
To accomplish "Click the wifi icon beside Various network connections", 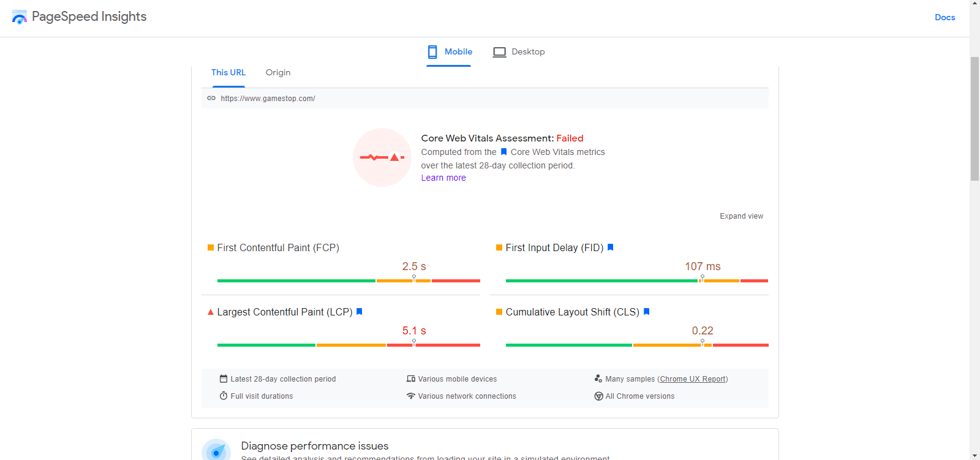I will point(411,396).
